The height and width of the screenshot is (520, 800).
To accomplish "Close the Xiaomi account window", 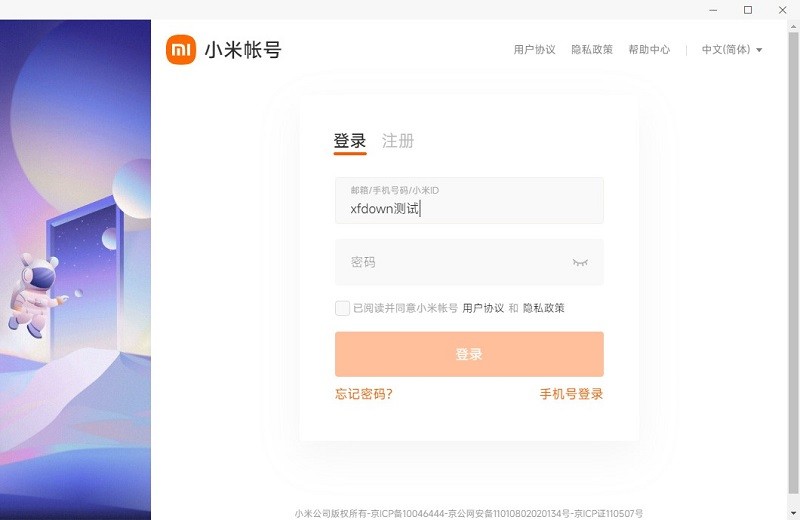I will tap(782, 10).
